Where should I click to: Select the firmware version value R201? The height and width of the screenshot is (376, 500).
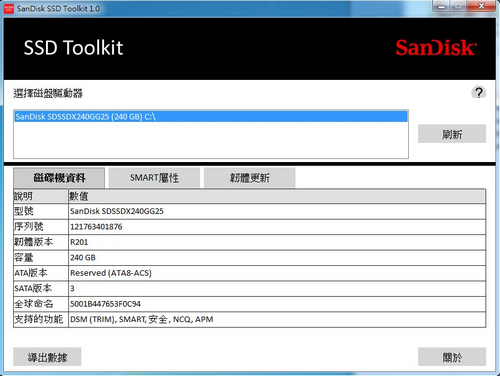pyautogui.click(x=277, y=242)
